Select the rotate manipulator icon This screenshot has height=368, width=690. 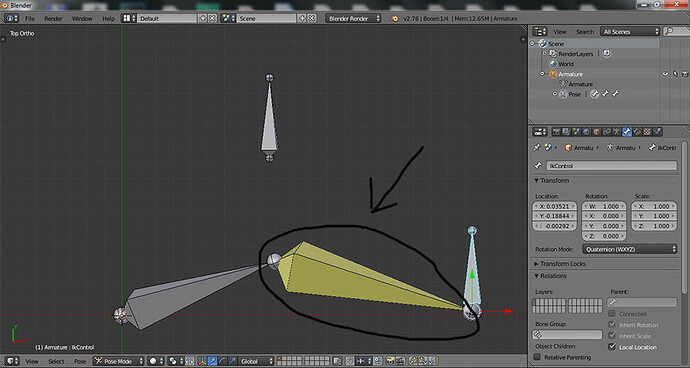coord(222,361)
